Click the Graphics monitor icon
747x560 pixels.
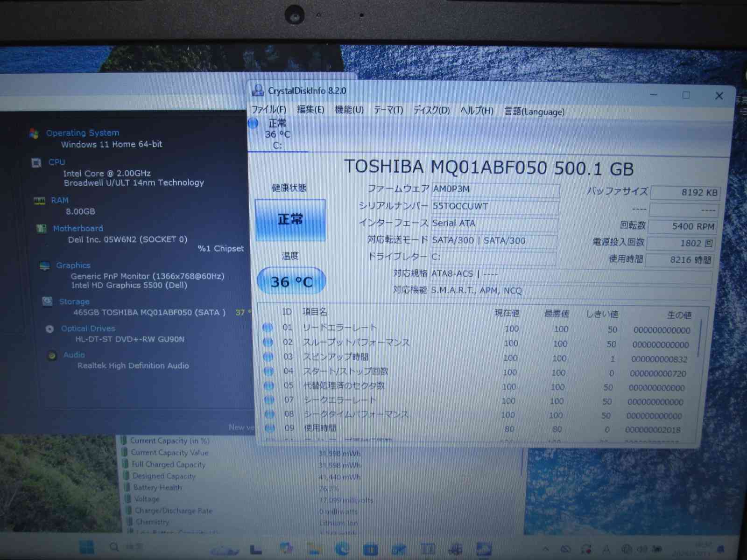pos(45,266)
